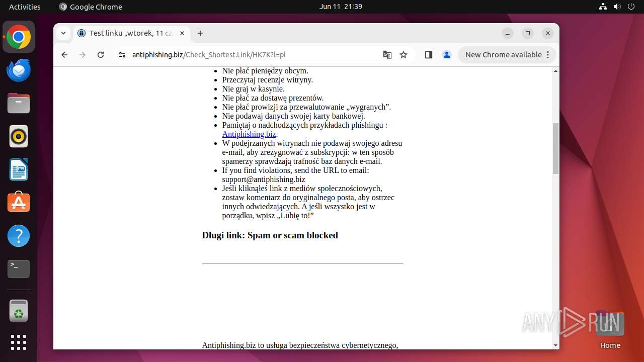
Task: Open Ubuntu Software from the dock
Action: tap(19, 203)
